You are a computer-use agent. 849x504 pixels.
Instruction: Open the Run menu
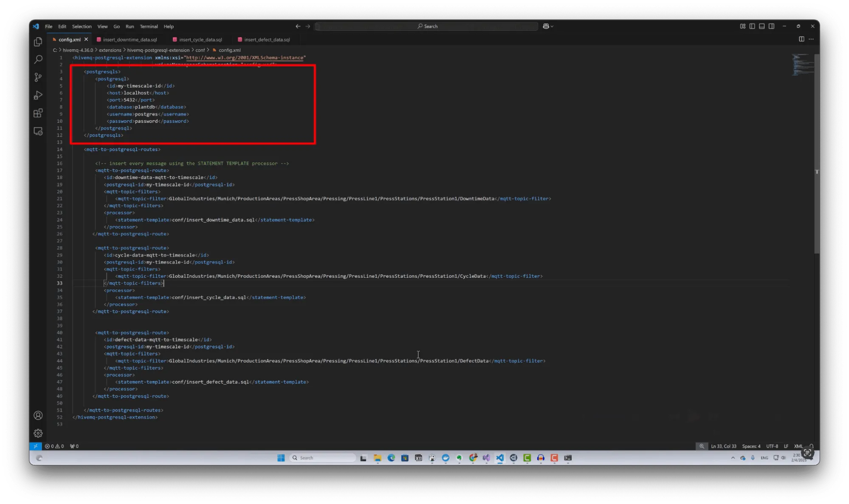tap(130, 26)
